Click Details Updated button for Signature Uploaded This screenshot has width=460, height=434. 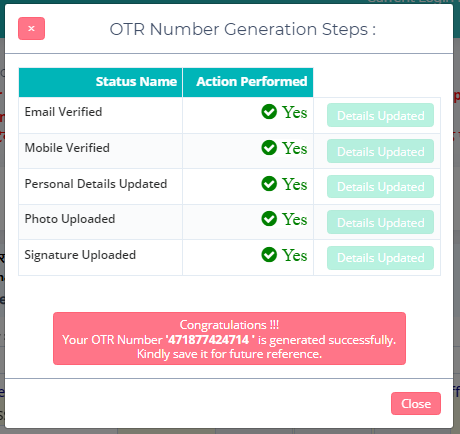380,258
